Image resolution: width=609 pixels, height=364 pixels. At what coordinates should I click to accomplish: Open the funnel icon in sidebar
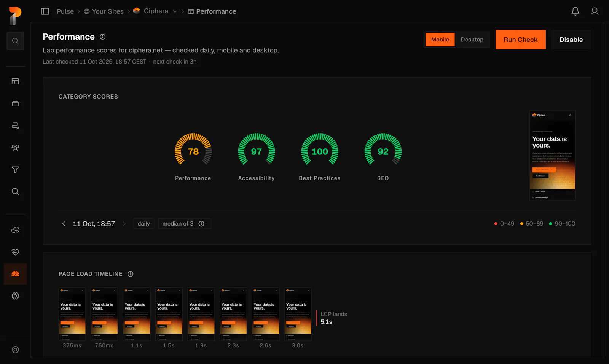15,170
